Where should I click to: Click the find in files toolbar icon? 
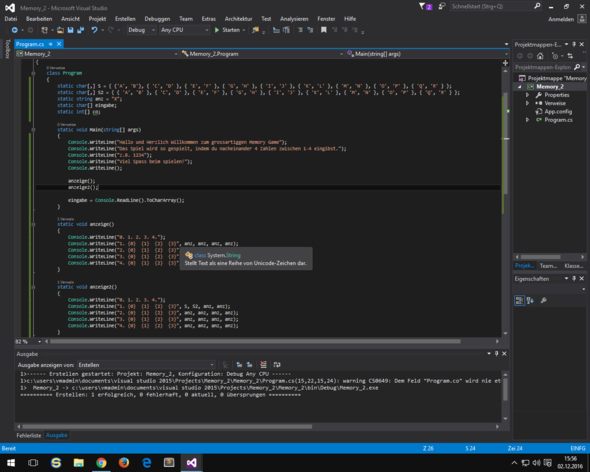[x=255, y=30]
